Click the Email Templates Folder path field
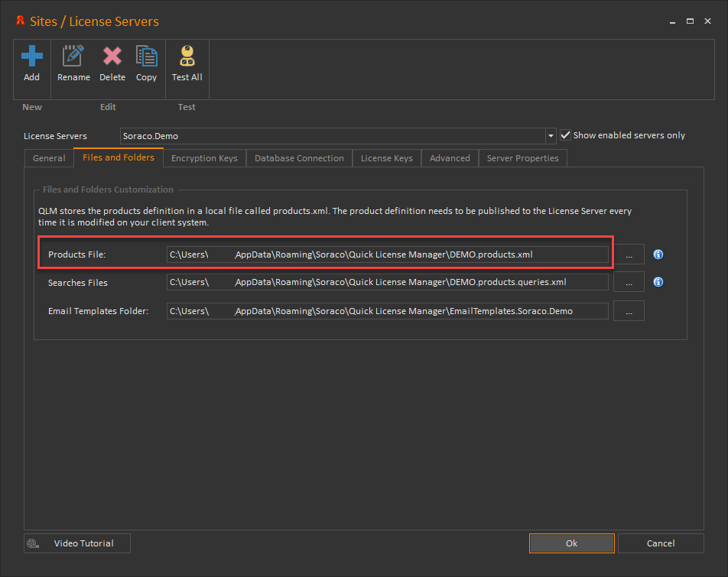728x577 pixels. (x=387, y=311)
